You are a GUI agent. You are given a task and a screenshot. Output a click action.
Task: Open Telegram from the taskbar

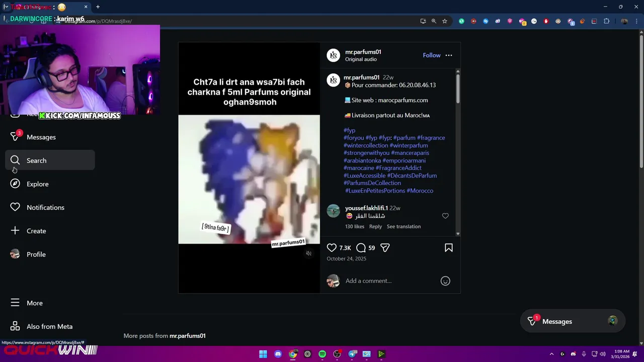point(352,354)
